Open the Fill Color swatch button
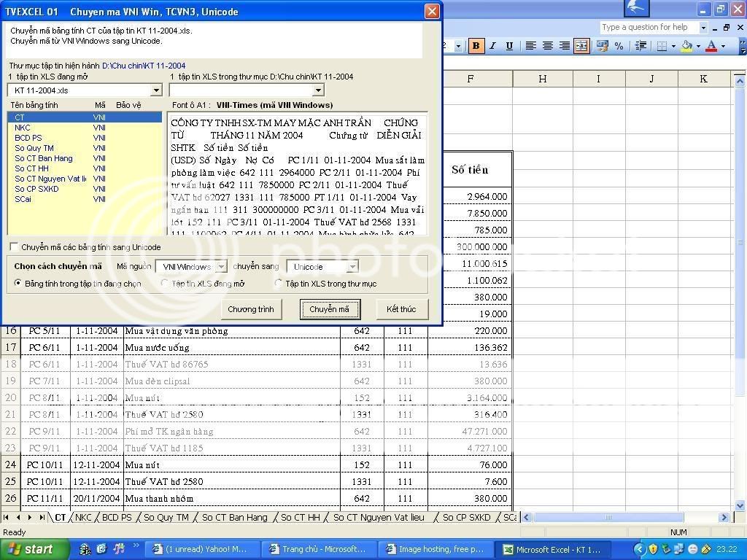The height and width of the screenshot is (560, 747). (x=686, y=46)
